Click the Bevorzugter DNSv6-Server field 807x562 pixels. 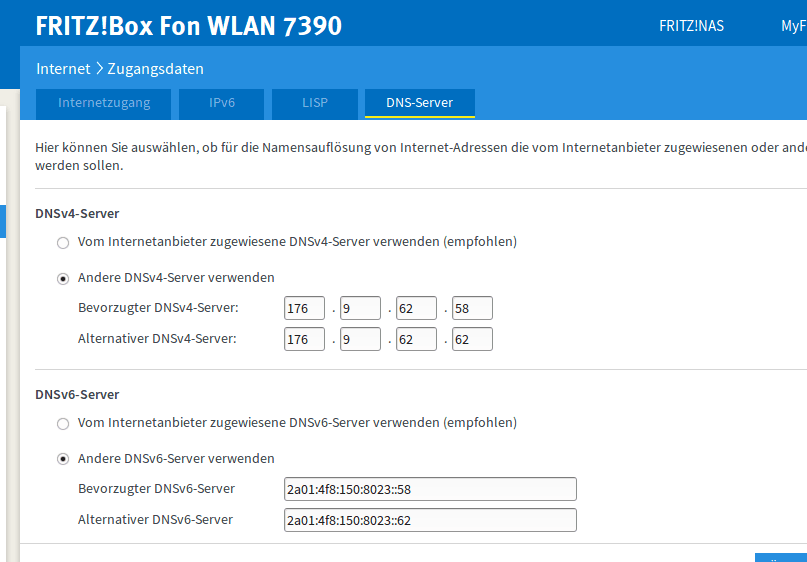pyautogui.click(x=430, y=489)
